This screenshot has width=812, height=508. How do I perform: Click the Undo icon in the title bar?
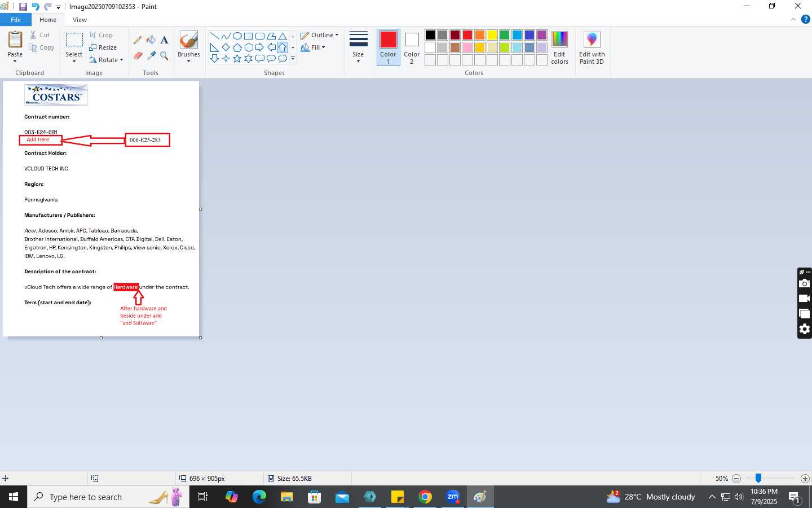[36, 7]
